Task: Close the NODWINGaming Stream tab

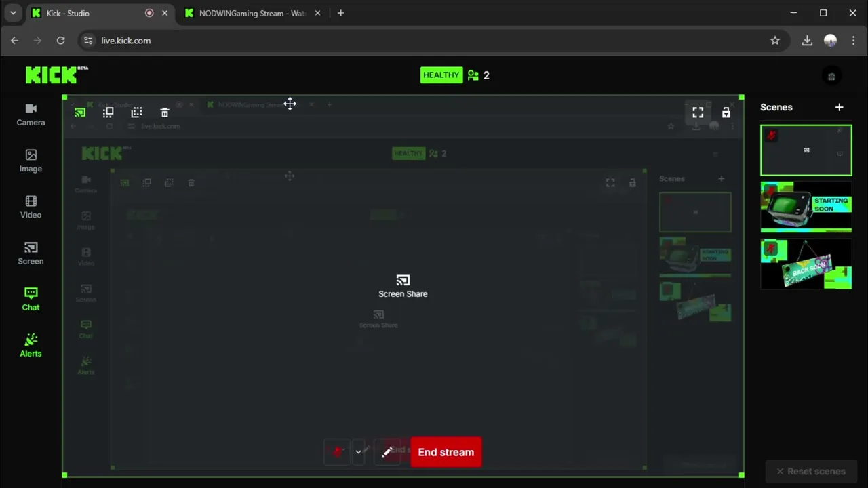Action: 317,13
